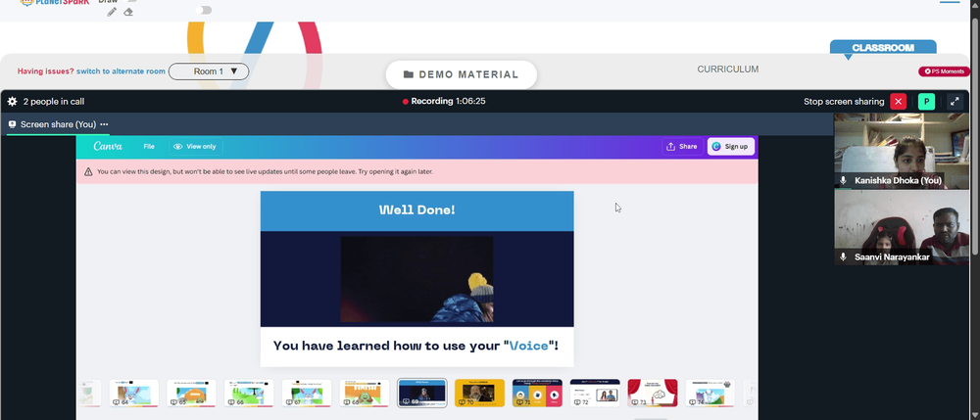
Task: Click the View only button
Action: (x=195, y=147)
